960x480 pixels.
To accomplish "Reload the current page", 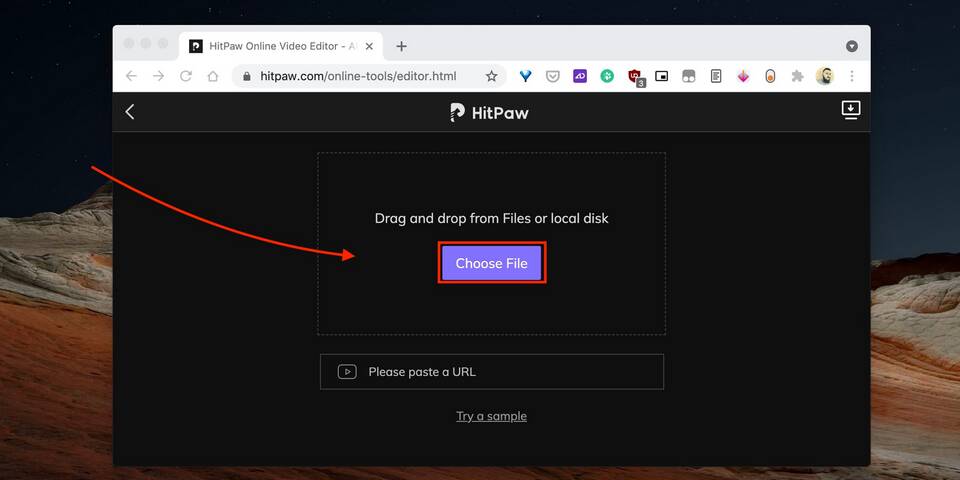I will pyautogui.click(x=186, y=76).
